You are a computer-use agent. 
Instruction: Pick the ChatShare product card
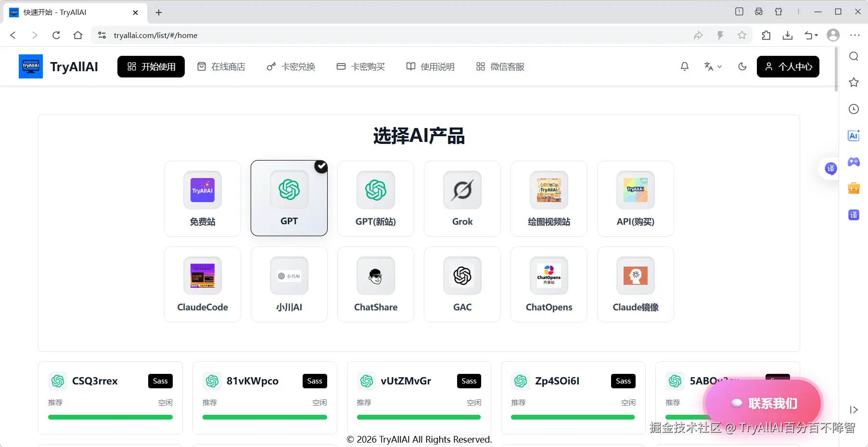tap(376, 284)
